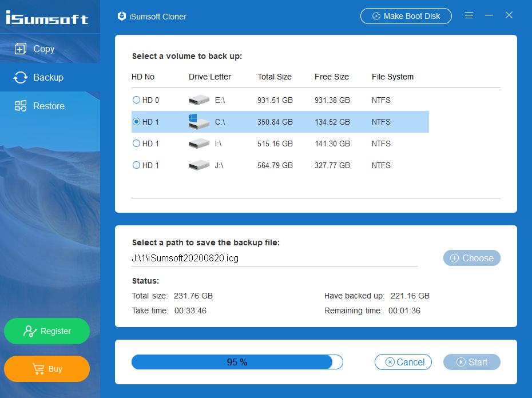The width and height of the screenshot is (532, 398).
Task: Open the Restore tab
Action: 50,106
